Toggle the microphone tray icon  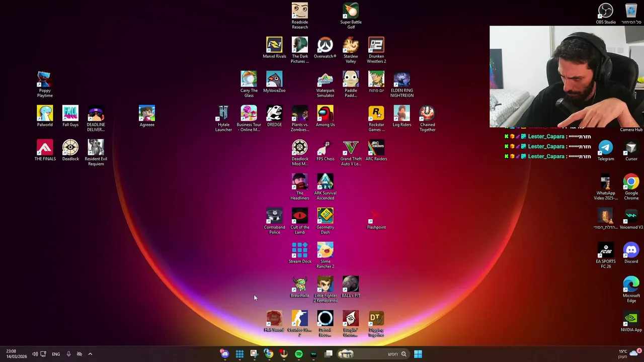68,354
